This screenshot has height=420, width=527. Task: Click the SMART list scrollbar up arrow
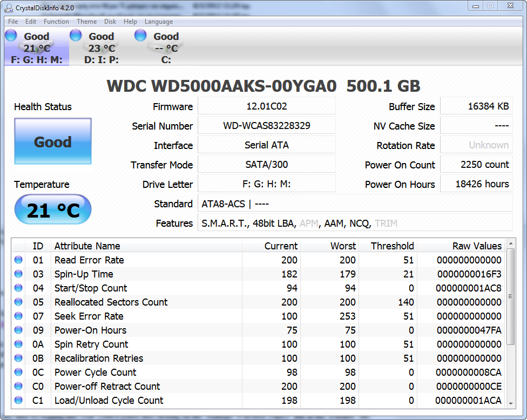511,243
